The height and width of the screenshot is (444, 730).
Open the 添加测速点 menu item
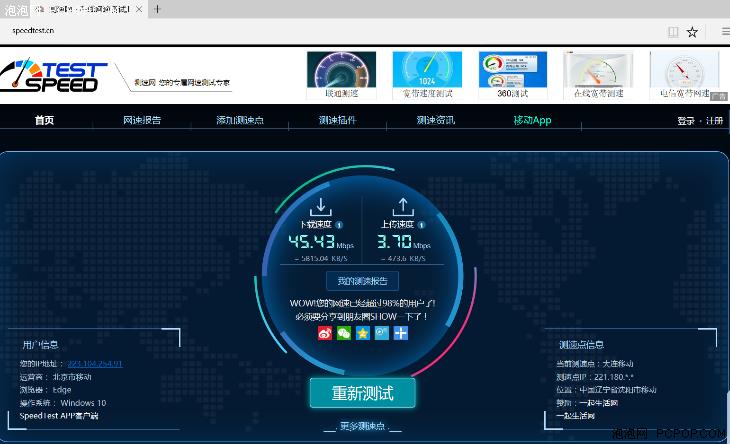[x=240, y=120]
